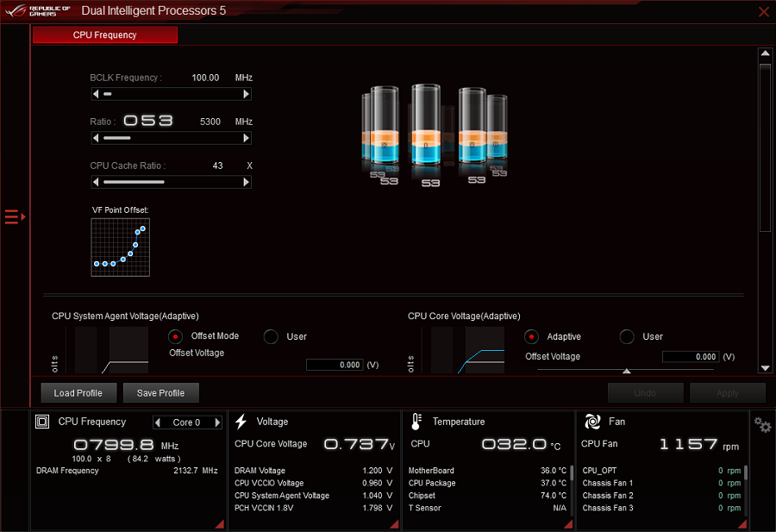The width and height of the screenshot is (776, 532).
Task: Click the CPU Fan 1157 rpm readout
Action: click(x=699, y=444)
